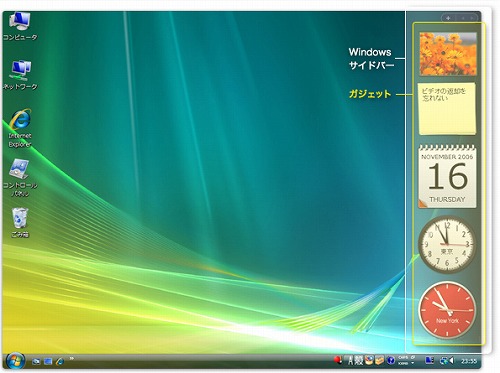
Task: Launch Internet Explorer from the desktop
Action: 20,128
